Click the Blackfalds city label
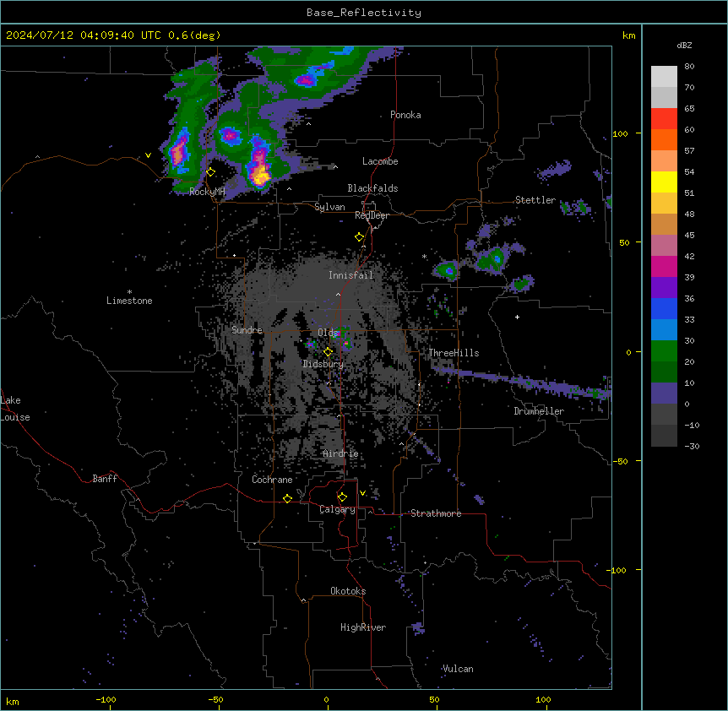Image resolution: width=728 pixels, height=711 pixels. click(372, 188)
